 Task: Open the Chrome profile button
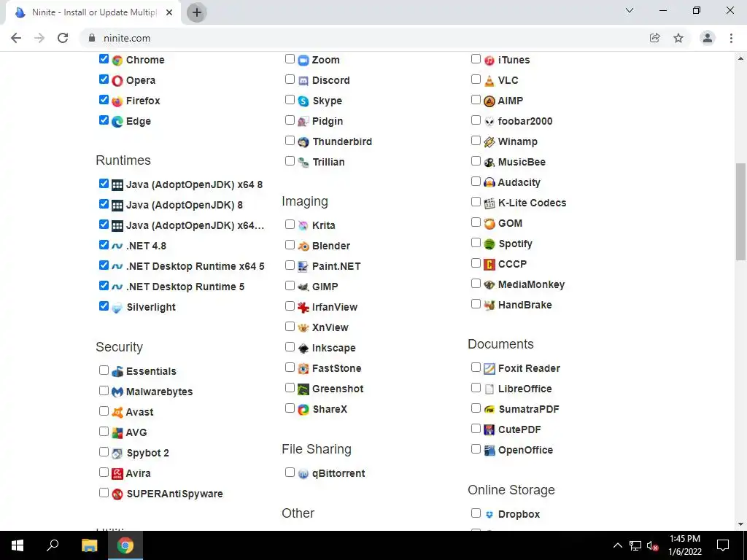pos(708,38)
